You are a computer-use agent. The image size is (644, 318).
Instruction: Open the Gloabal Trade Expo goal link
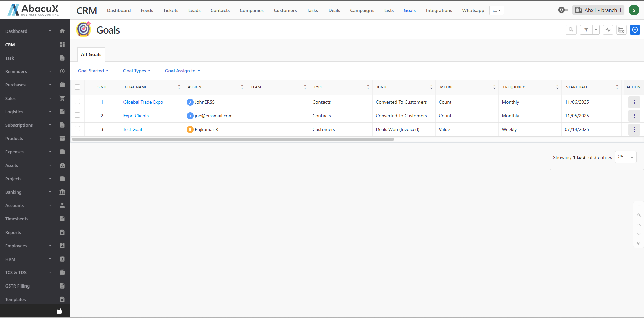coord(143,102)
